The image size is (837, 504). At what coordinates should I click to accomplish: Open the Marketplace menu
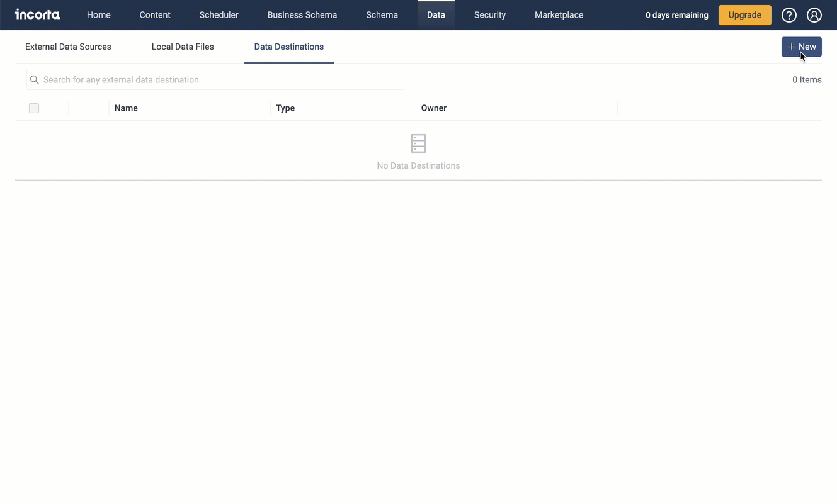tap(559, 15)
